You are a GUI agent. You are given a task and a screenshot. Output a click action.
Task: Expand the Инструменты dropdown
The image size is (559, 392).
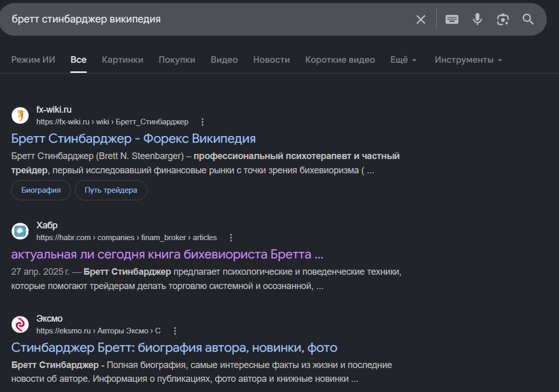point(468,60)
